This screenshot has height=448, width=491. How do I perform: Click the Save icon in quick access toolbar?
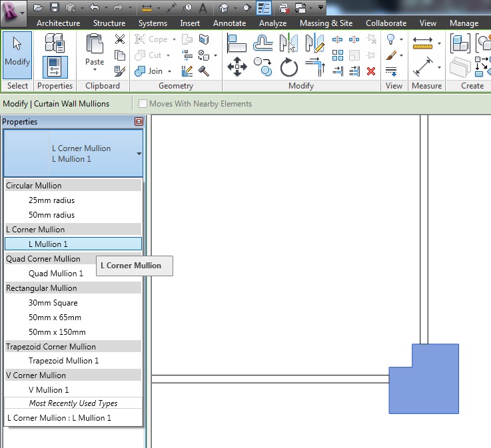[x=55, y=7]
